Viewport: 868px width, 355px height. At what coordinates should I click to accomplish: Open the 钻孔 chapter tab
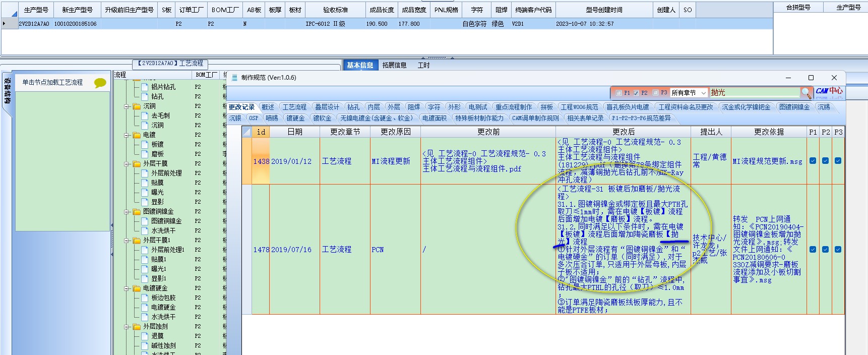coord(353,107)
